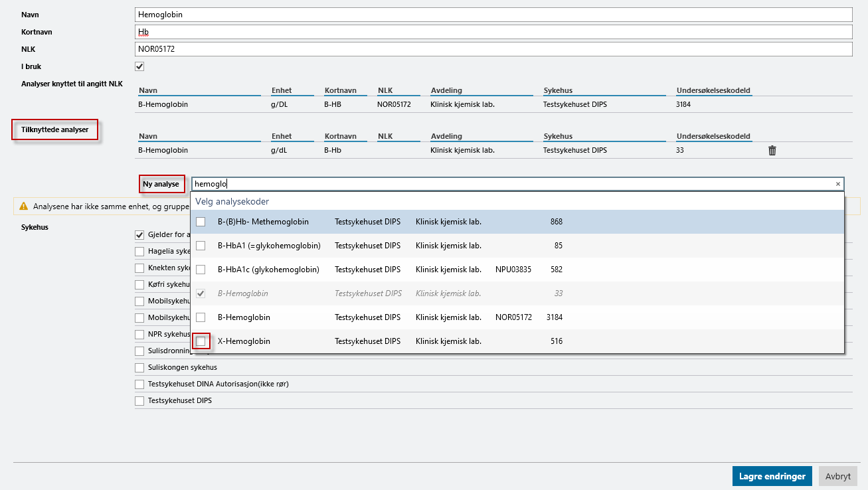Click the NLK field containing NOR05172
The width and height of the screenshot is (868, 490).
pos(493,49)
